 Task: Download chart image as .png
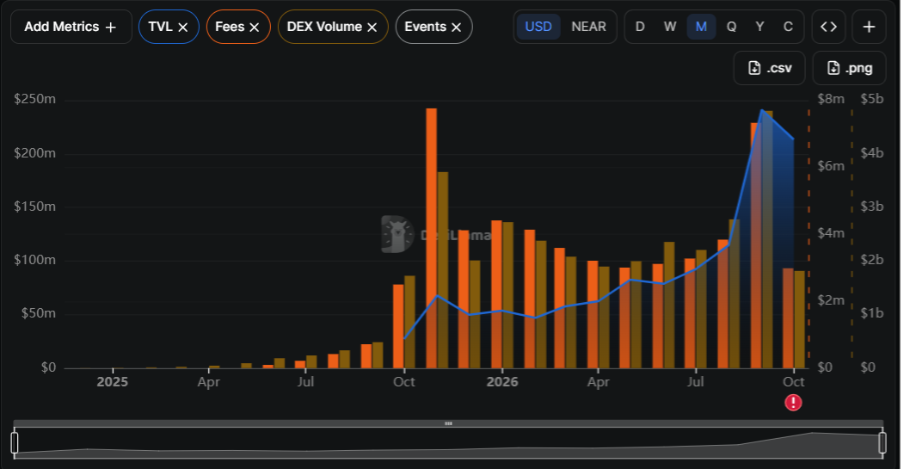click(x=849, y=68)
